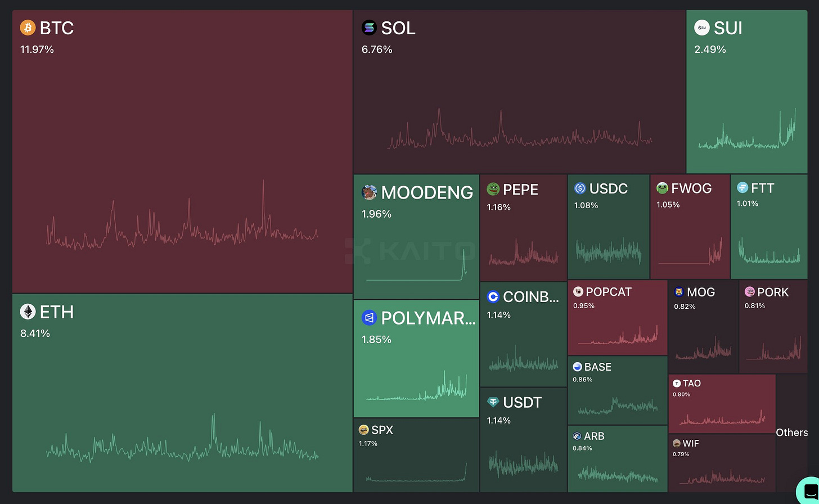Click the ARB Arbitrum logo icon
819x504 pixels.
coord(577,436)
